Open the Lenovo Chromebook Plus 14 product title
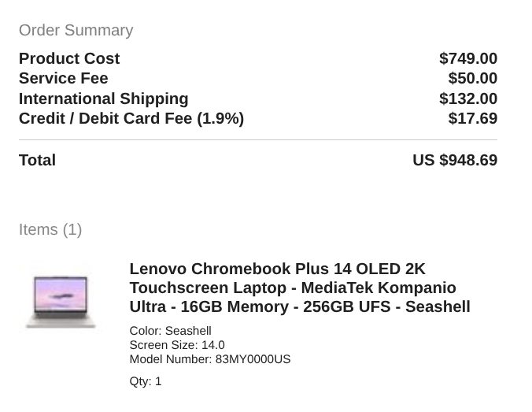This screenshot has height=412, width=532. 300,288
